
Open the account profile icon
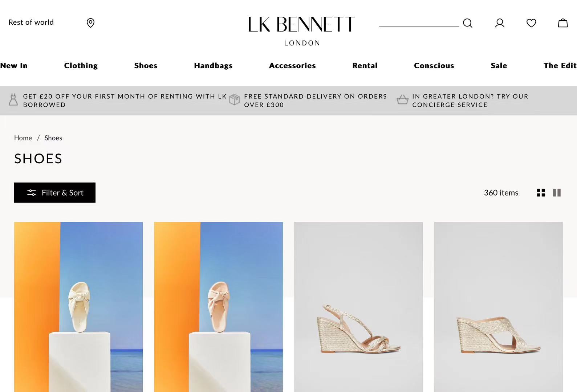tap(500, 23)
